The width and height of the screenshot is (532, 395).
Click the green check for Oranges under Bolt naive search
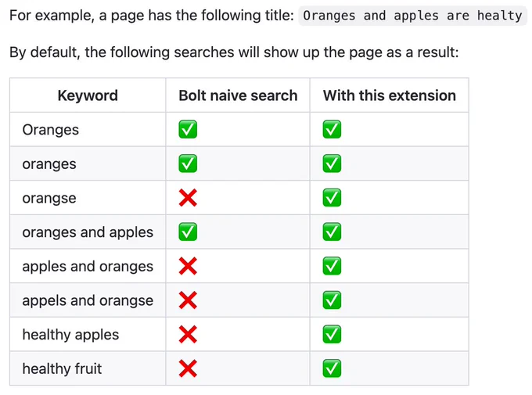pyautogui.click(x=188, y=129)
